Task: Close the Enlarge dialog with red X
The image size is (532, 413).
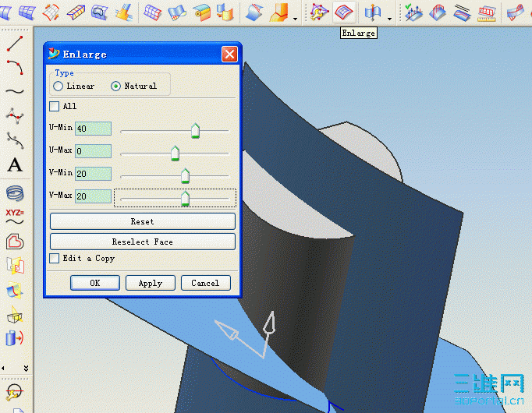Action: click(229, 55)
